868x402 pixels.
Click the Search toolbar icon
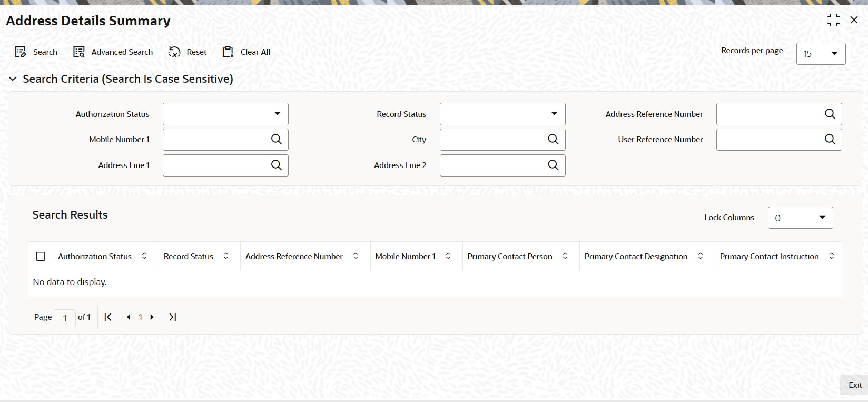pos(21,52)
